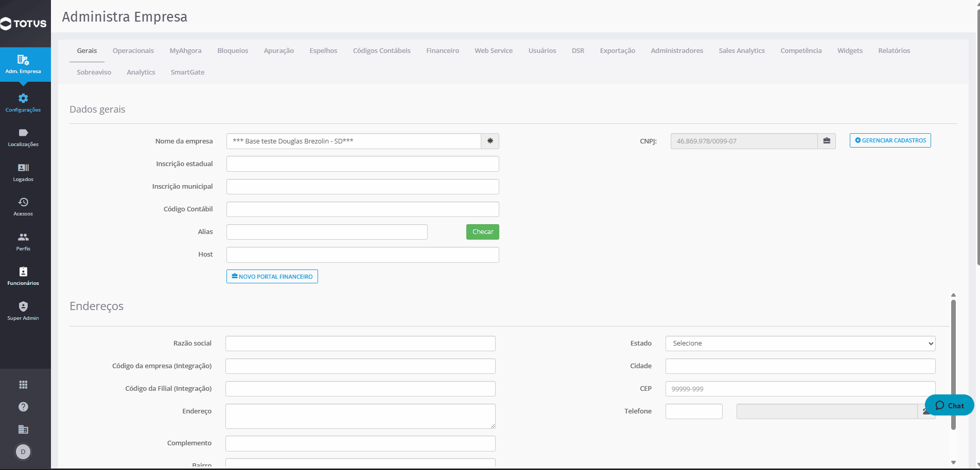Viewport: 980px width, 470px height.
Task: Click the small Telefone area code field
Action: point(694,411)
